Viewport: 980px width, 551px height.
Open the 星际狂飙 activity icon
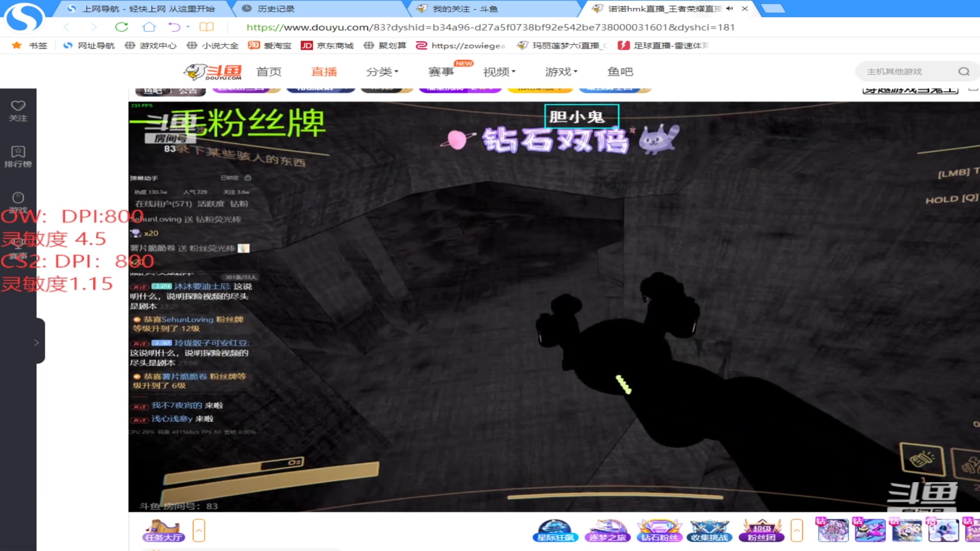[x=555, y=531]
